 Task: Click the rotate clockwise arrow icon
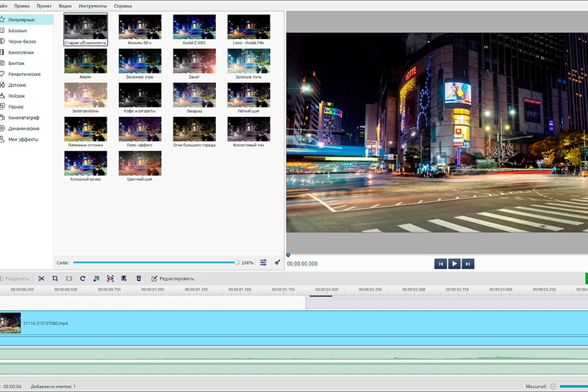(x=82, y=278)
